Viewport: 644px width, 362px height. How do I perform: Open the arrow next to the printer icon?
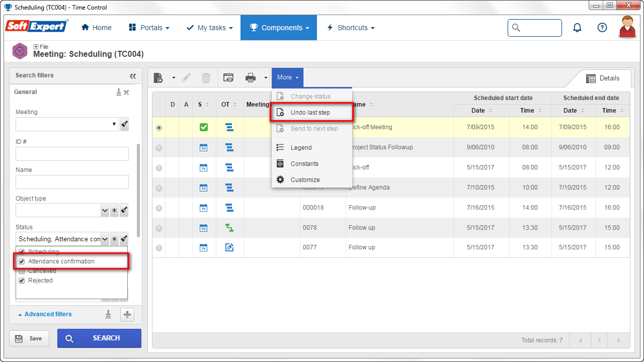[x=265, y=78]
